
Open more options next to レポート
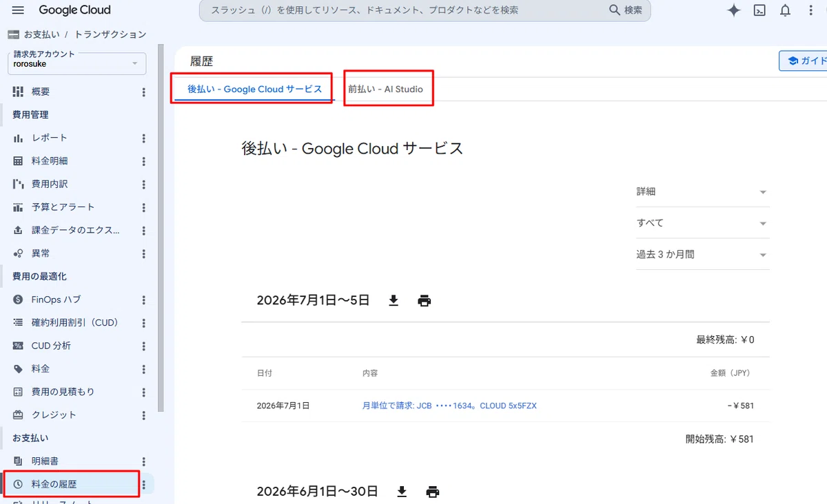[x=144, y=138]
